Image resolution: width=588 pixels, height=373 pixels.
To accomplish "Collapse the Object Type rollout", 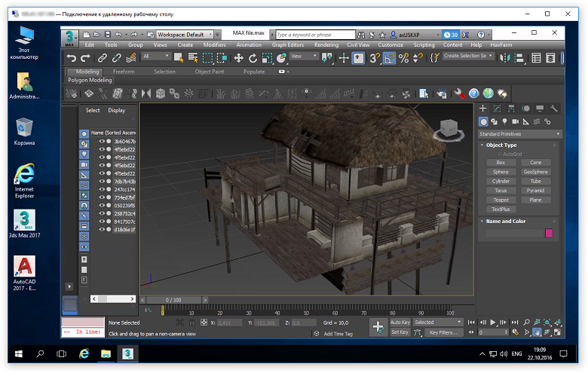I will click(x=501, y=145).
